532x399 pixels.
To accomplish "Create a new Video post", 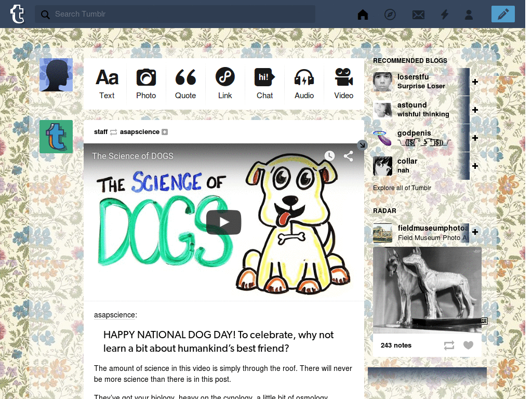I will (344, 84).
